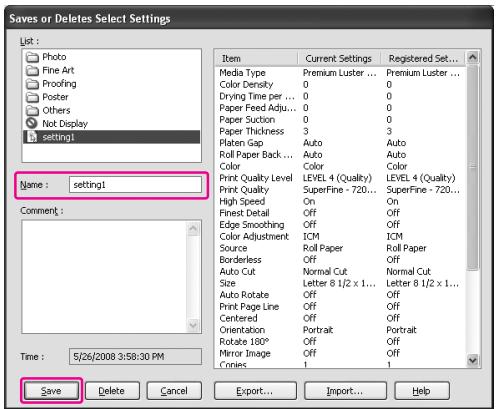Image resolution: width=496 pixels, height=409 pixels.
Task: Click 'Portrait' in Registered Settings column
Action: click(x=401, y=330)
